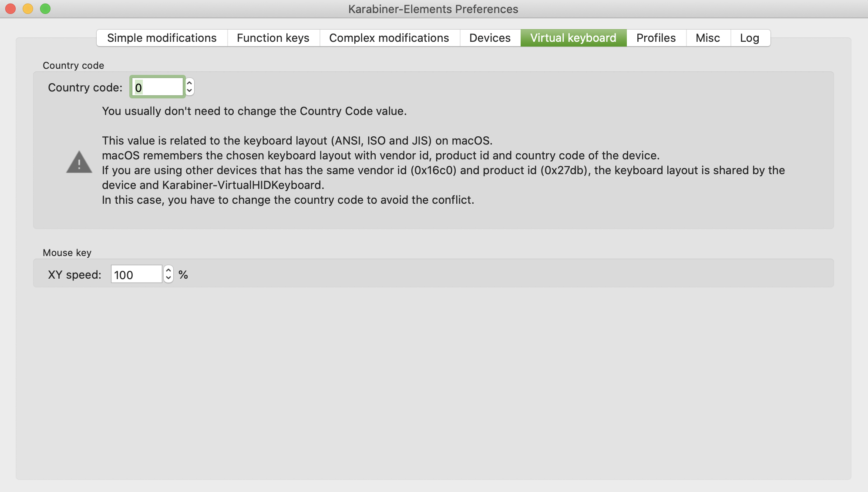Open the Log tab
This screenshot has height=492, width=868.
coord(750,38)
